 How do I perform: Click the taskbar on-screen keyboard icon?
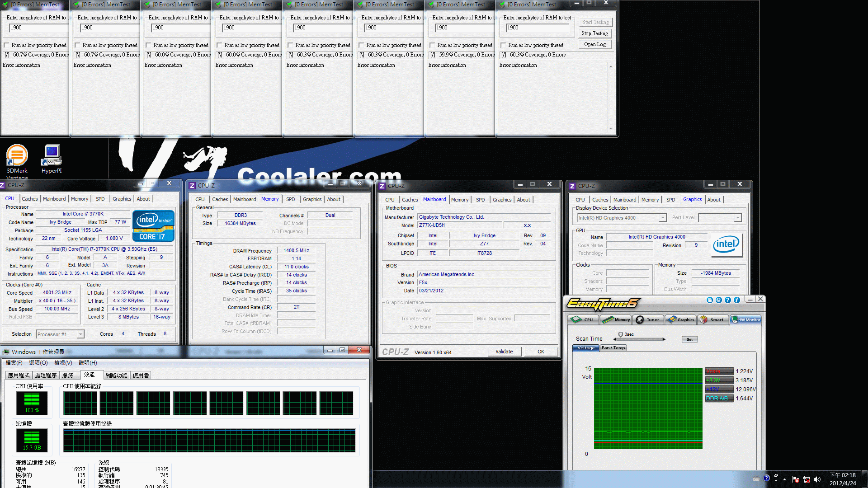pyautogui.click(x=756, y=479)
